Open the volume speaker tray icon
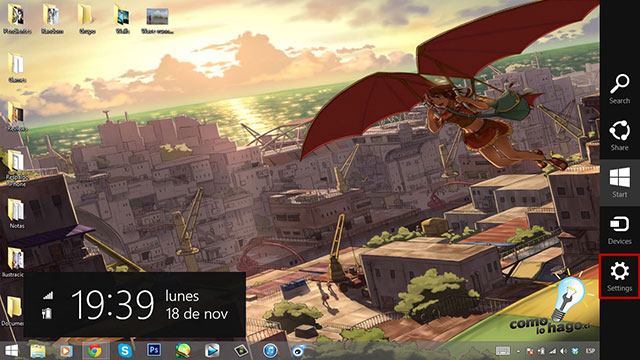640x360 pixels. click(x=563, y=351)
